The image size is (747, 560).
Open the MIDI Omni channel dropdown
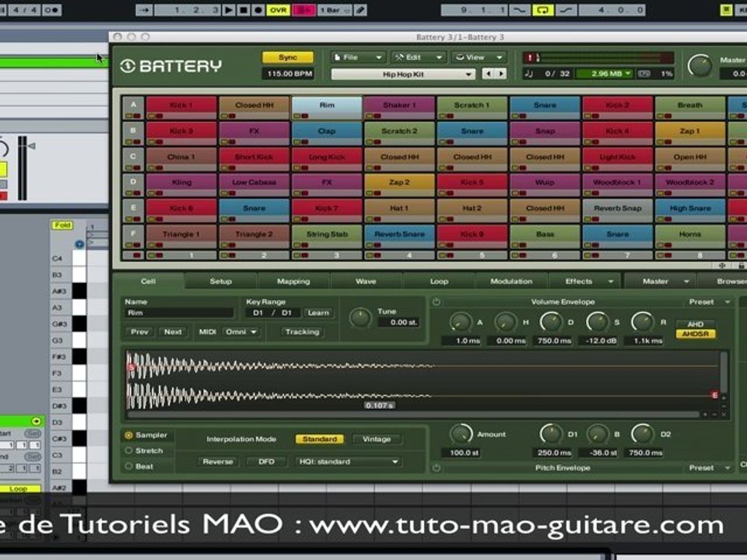(241, 332)
